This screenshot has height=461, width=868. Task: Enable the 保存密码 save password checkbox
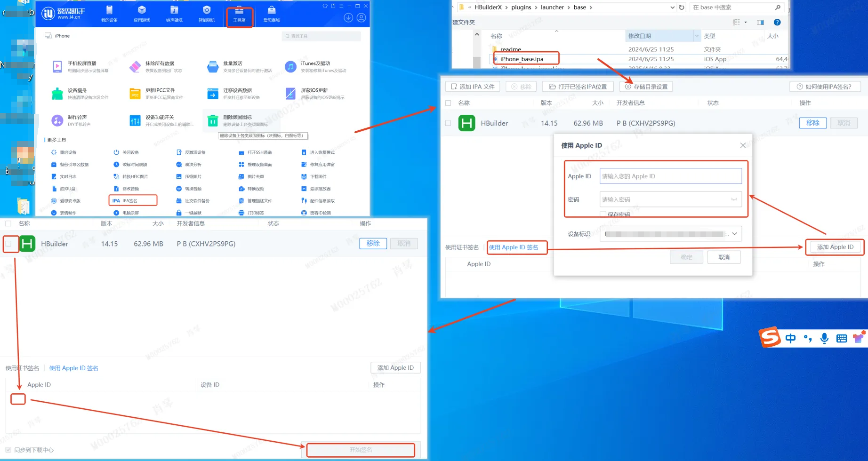603,214
